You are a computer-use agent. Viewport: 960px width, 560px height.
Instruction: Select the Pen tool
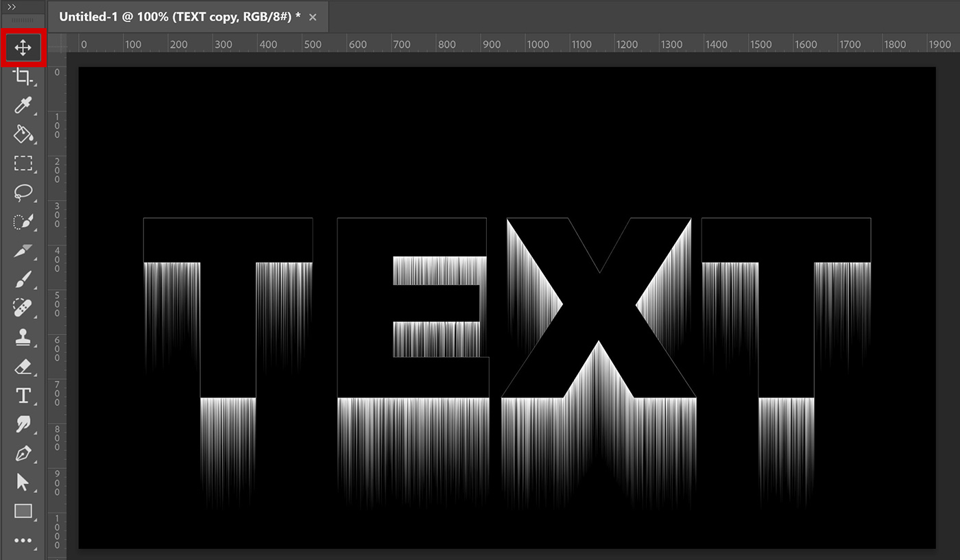23,454
